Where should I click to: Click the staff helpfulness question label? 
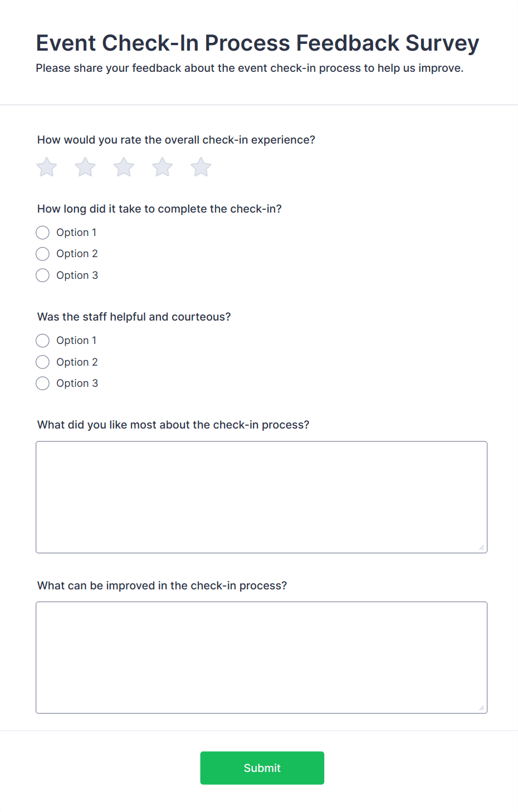click(134, 317)
